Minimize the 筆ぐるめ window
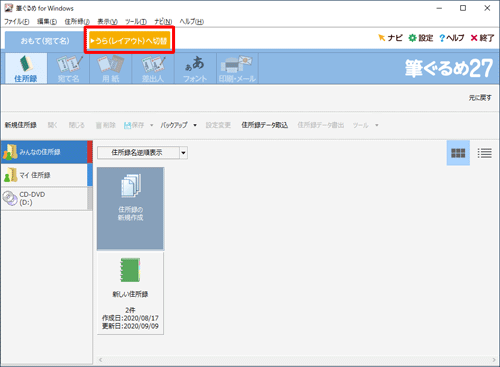Image resolution: width=500 pixels, height=367 pixels. 439,8
